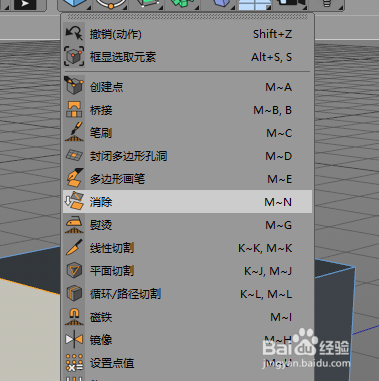Choose 撤销(动作) undo menu entry
The width and height of the screenshot is (379, 381).
pos(187,34)
